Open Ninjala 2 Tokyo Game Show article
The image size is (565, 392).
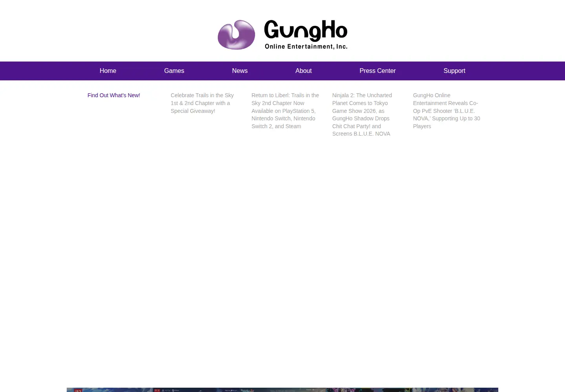pyautogui.click(x=362, y=114)
